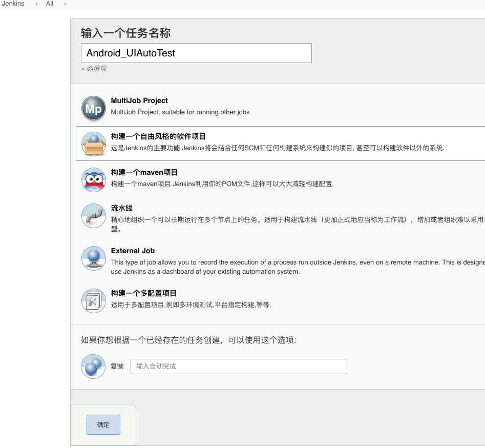Image resolution: width=485 pixels, height=448 pixels.
Task: Click the maven project owl icon
Action: [94, 179]
